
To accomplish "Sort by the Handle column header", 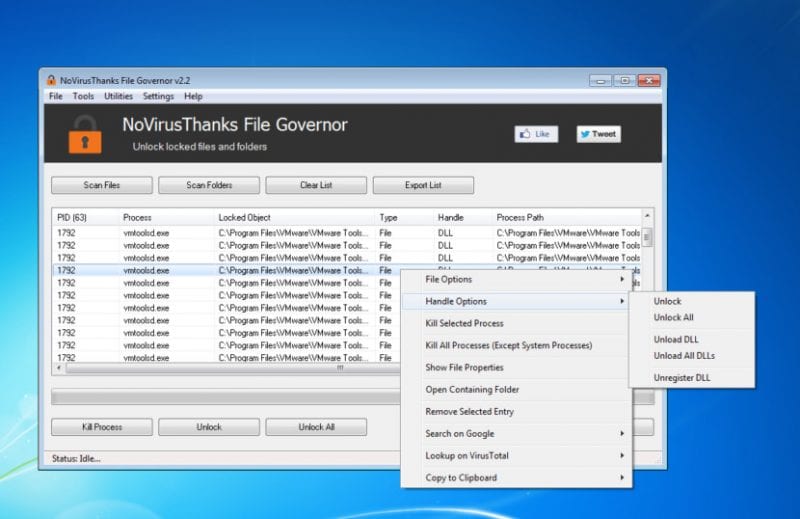I will click(x=462, y=217).
